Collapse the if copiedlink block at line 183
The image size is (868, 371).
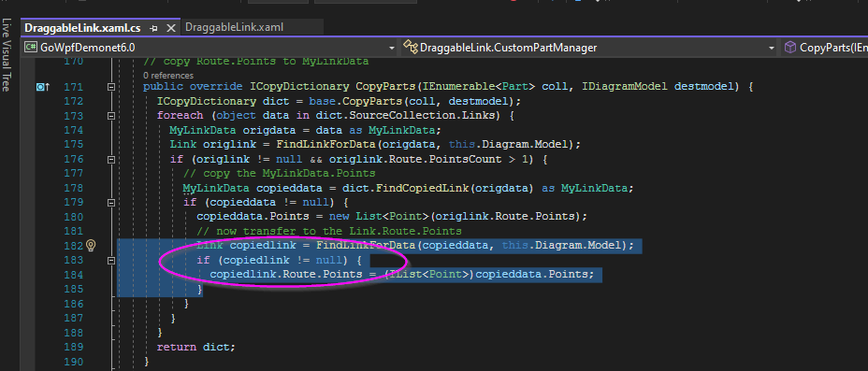click(111, 260)
